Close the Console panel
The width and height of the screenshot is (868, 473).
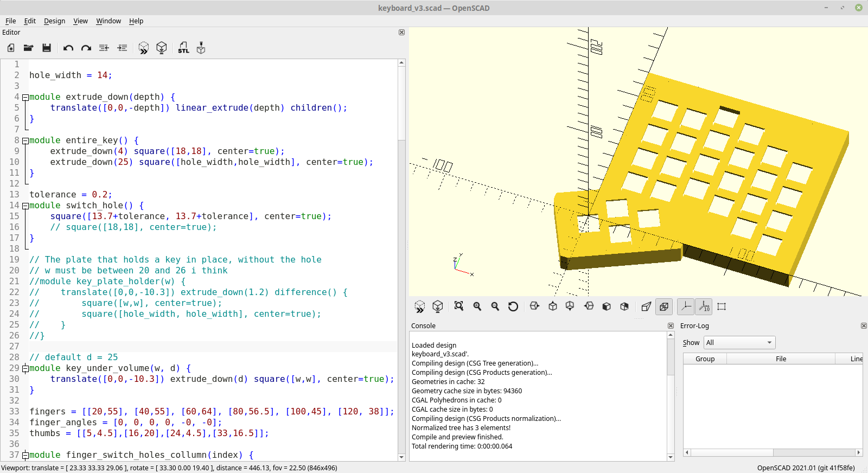click(671, 325)
